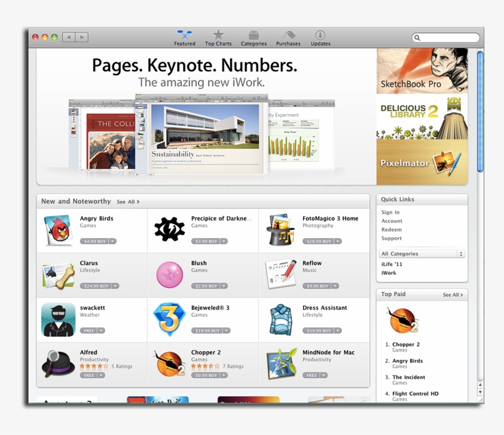The image size is (504, 435).
Task: Open the Purchases tab
Action: tap(288, 38)
